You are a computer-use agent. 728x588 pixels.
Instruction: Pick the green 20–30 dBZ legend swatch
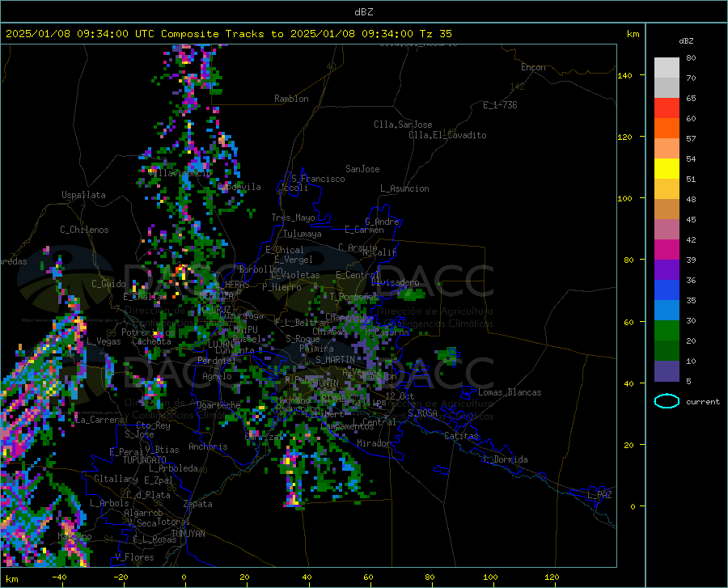pos(667,331)
